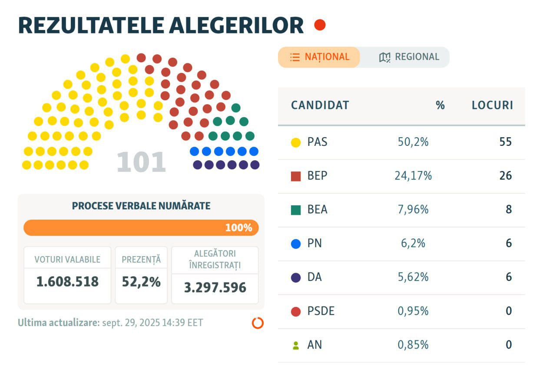The image size is (556, 392).
Task: Click the purple DA party dot
Action: [296, 277]
